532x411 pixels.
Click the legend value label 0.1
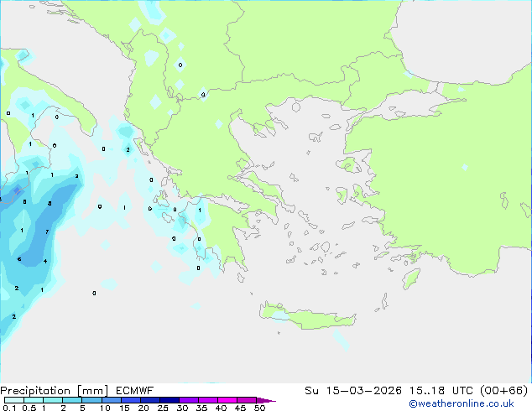(x=9, y=408)
